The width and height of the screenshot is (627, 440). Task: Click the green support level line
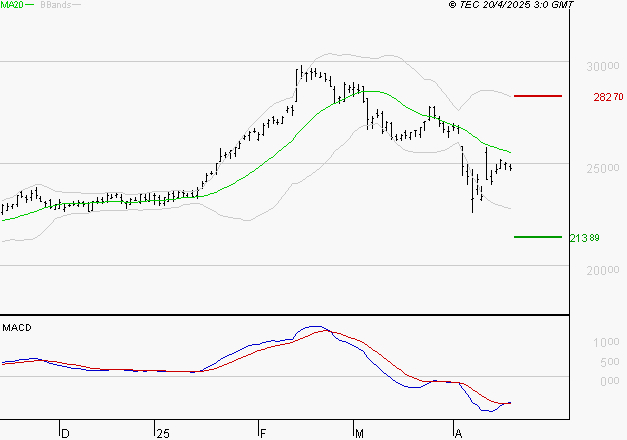pos(538,237)
